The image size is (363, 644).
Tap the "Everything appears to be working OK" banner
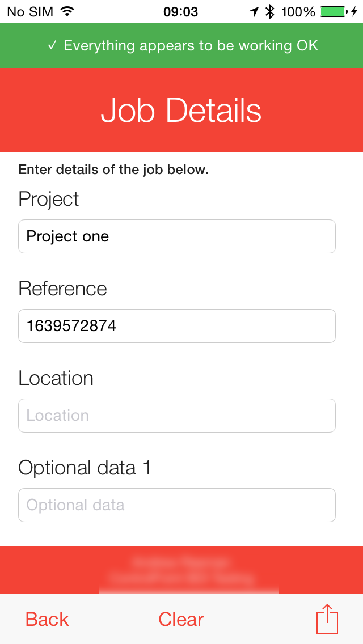coord(191,45)
